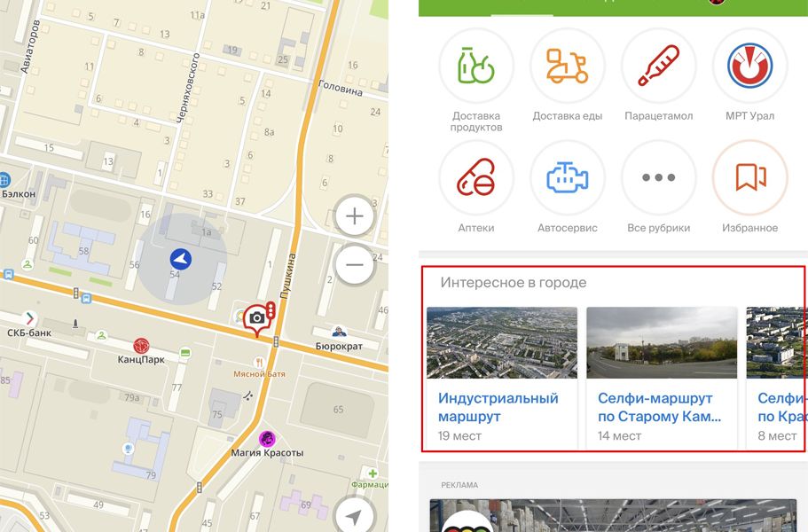Screen dimensions: 808x532
Task: Tap the Бэлкон blue globe marker
Action: click(4, 180)
